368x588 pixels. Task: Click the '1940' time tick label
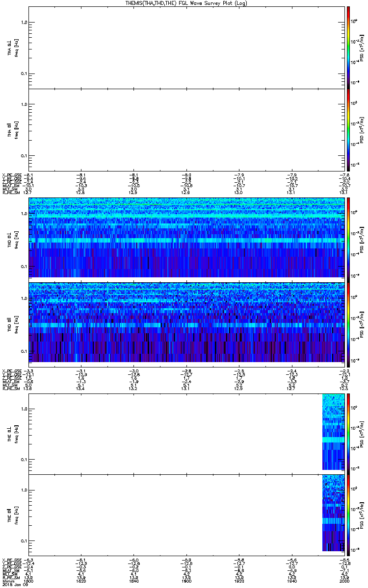292,582
